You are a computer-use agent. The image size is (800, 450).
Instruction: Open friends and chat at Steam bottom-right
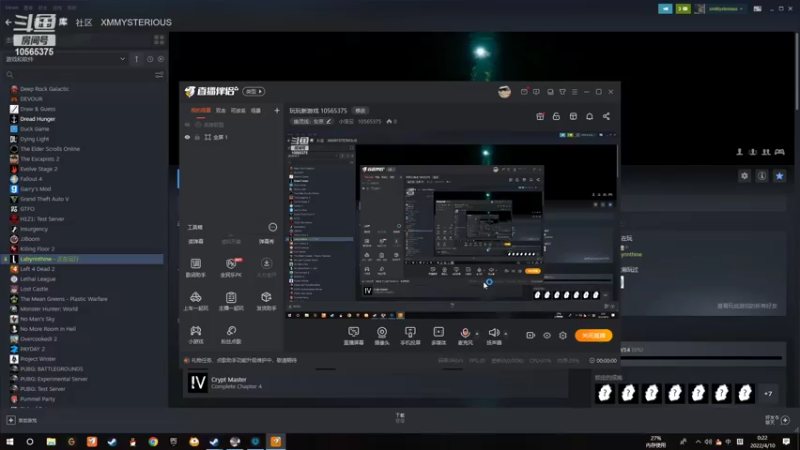point(777,420)
